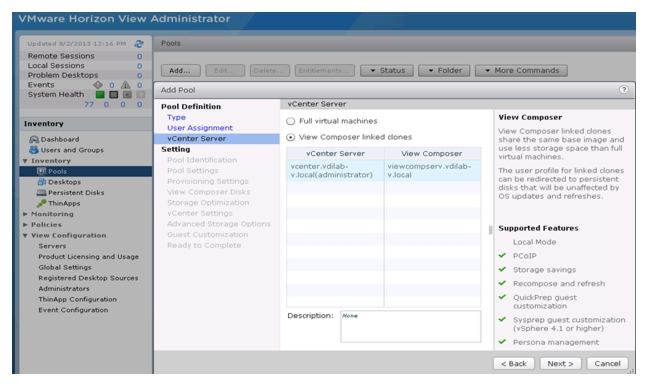The height and width of the screenshot is (387, 649).
Task: Open the Add Pool help question-mark icon
Action: [624, 90]
